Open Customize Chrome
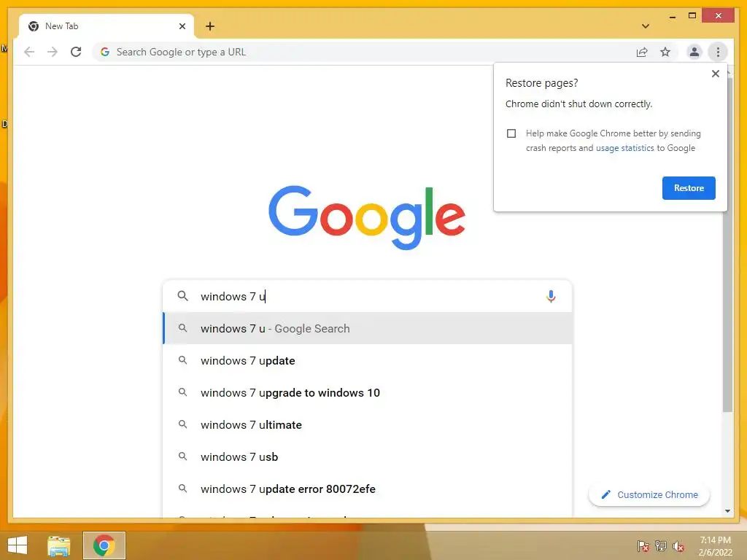Viewport: 747px width, 560px height. pyautogui.click(x=649, y=495)
